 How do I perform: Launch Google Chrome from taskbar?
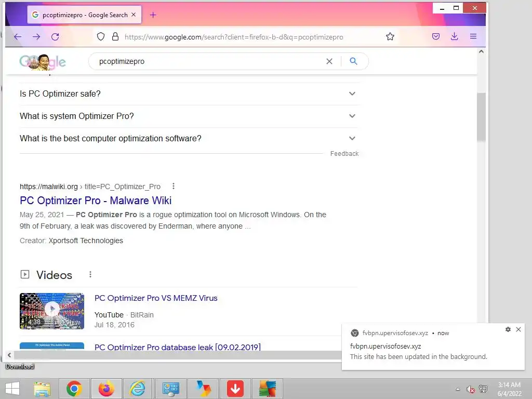pyautogui.click(x=74, y=389)
